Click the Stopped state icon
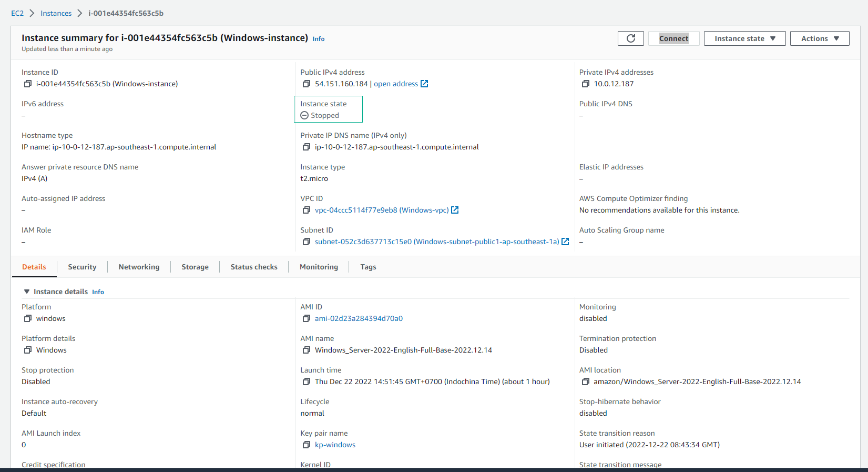This screenshot has width=868, height=472. (304, 115)
